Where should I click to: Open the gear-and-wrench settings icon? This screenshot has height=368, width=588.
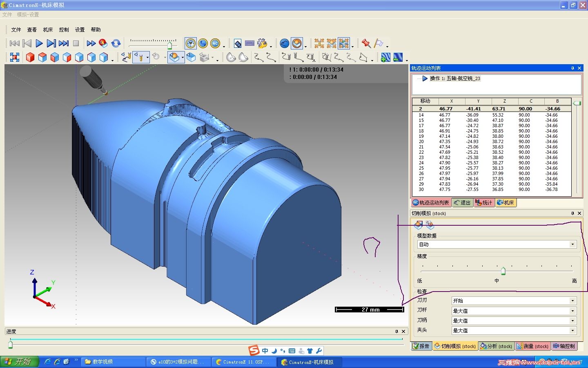(262, 43)
